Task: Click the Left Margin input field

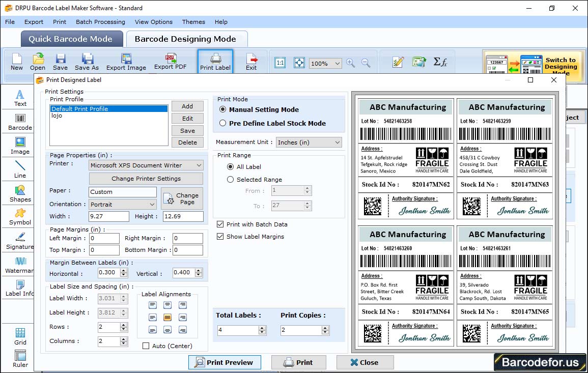Action: pyautogui.click(x=104, y=238)
